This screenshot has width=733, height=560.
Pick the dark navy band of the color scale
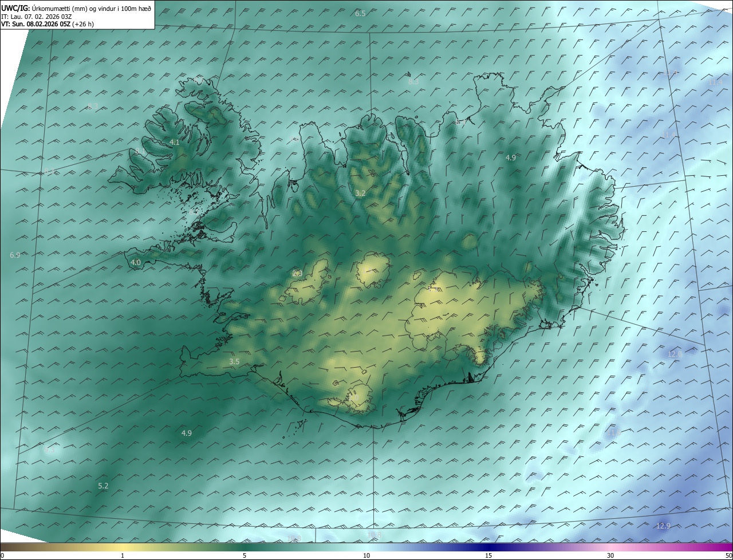[x=488, y=547]
